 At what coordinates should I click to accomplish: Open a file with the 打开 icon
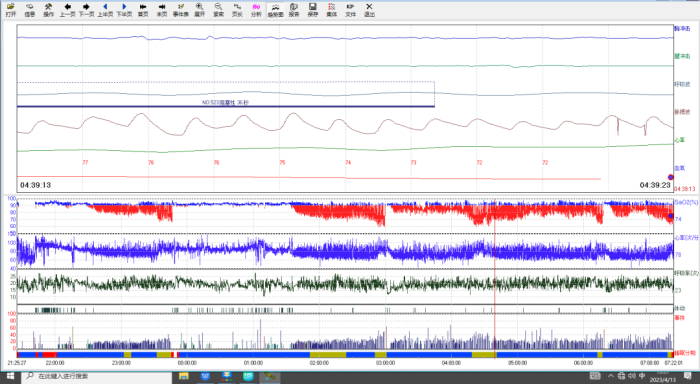(11, 10)
